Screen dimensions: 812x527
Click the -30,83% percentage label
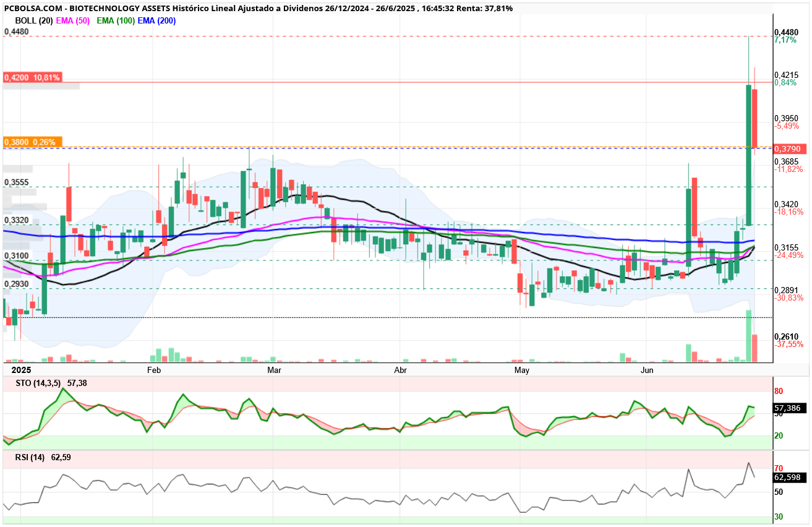[x=788, y=298]
